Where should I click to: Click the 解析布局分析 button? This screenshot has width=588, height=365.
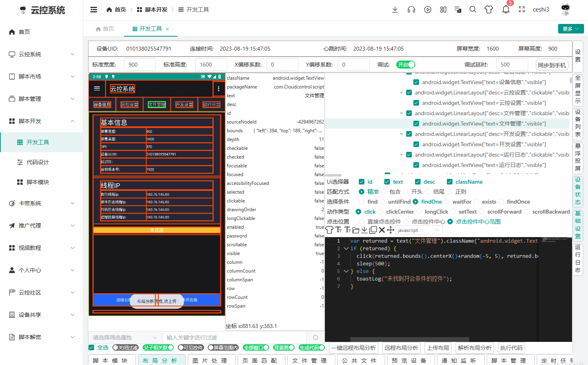[475, 348]
